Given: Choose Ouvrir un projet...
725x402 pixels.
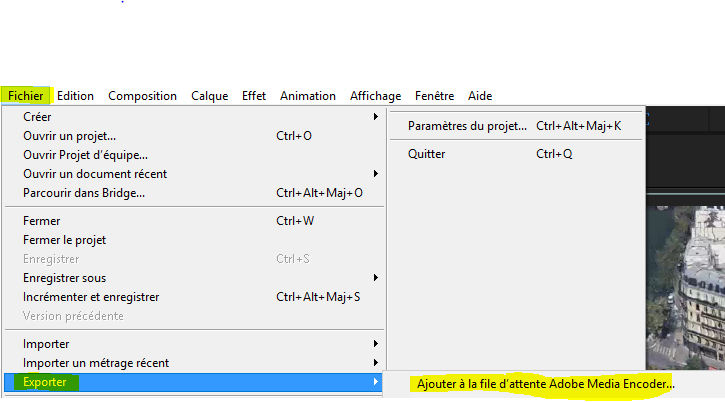Looking at the screenshot, I should 193,136.
